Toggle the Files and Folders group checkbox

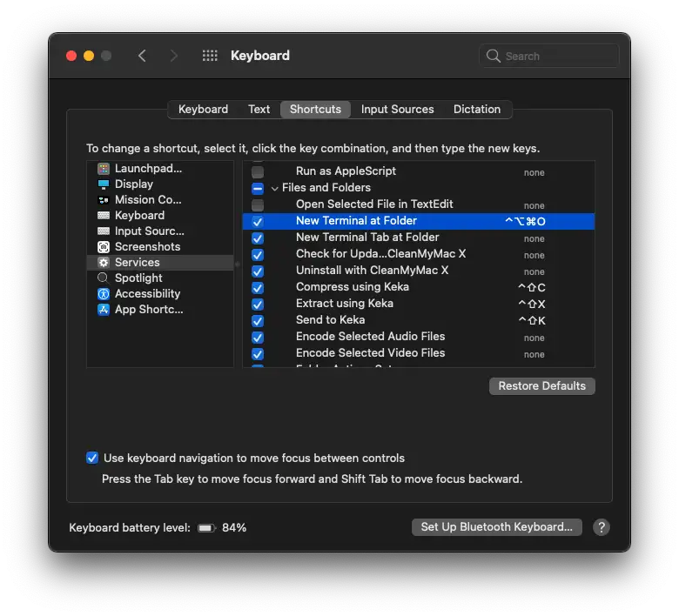[258, 188]
